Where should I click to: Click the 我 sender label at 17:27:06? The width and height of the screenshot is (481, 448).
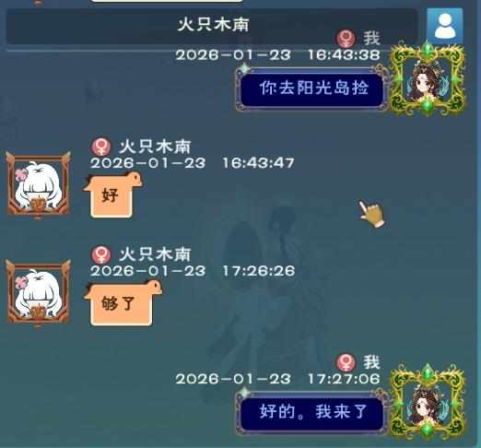(x=371, y=362)
